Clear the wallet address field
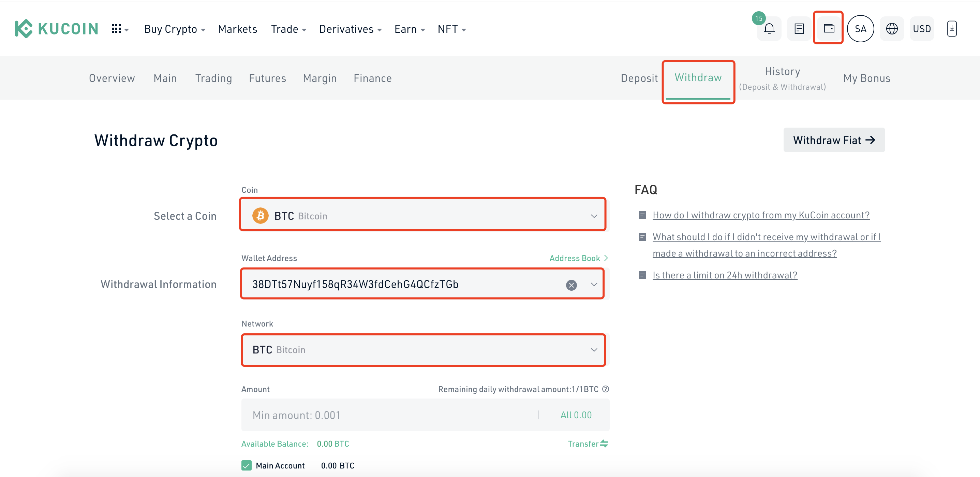This screenshot has width=980, height=477. (571, 285)
